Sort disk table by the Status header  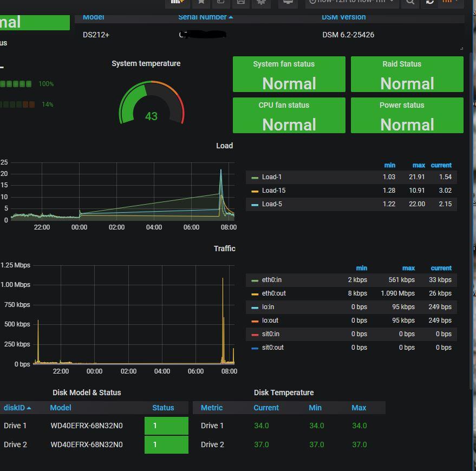tap(163, 408)
